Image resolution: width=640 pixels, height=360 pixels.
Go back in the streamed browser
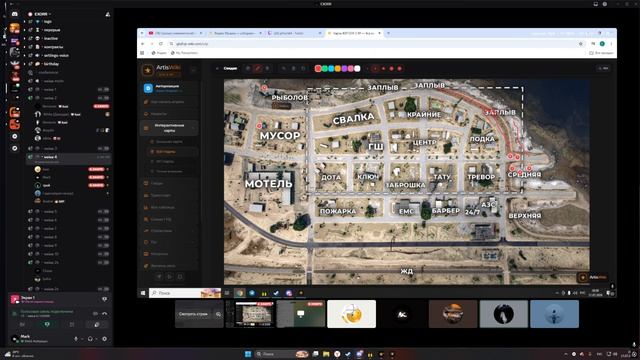[142, 44]
